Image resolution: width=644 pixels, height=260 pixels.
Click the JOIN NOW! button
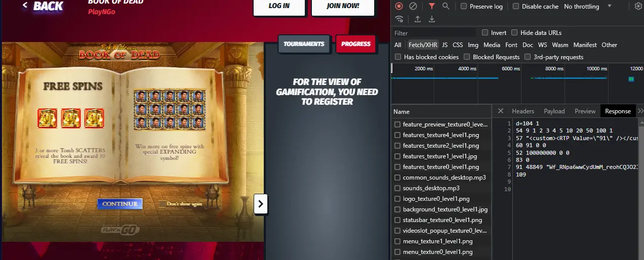click(x=343, y=7)
